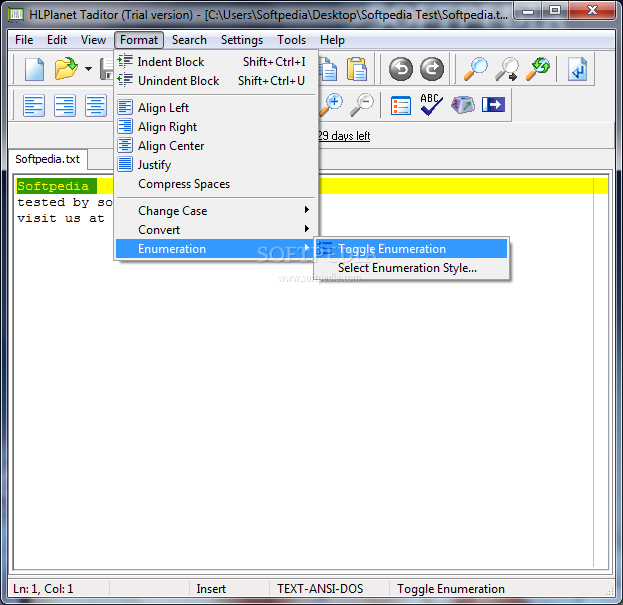Click the Toggle Enumeration status bar hint

point(451,588)
